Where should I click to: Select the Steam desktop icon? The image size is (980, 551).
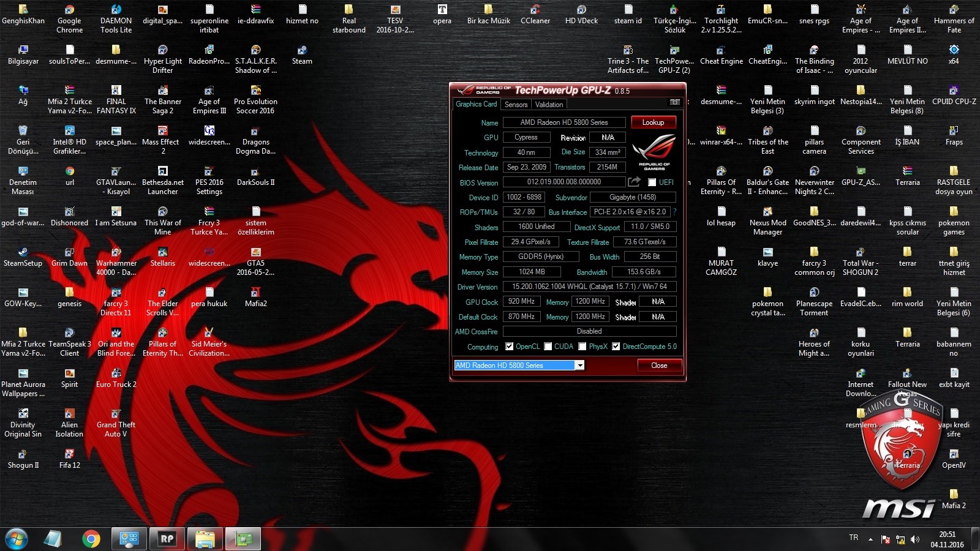pyautogui.click(x=302, y=54)
